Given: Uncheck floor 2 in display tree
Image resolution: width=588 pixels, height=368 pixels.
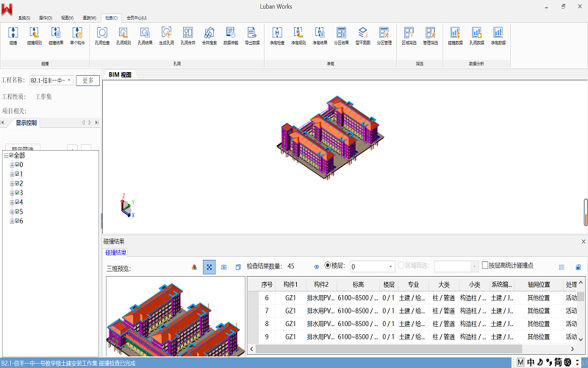Looking at the screenshot, I should tap(17, 183).
